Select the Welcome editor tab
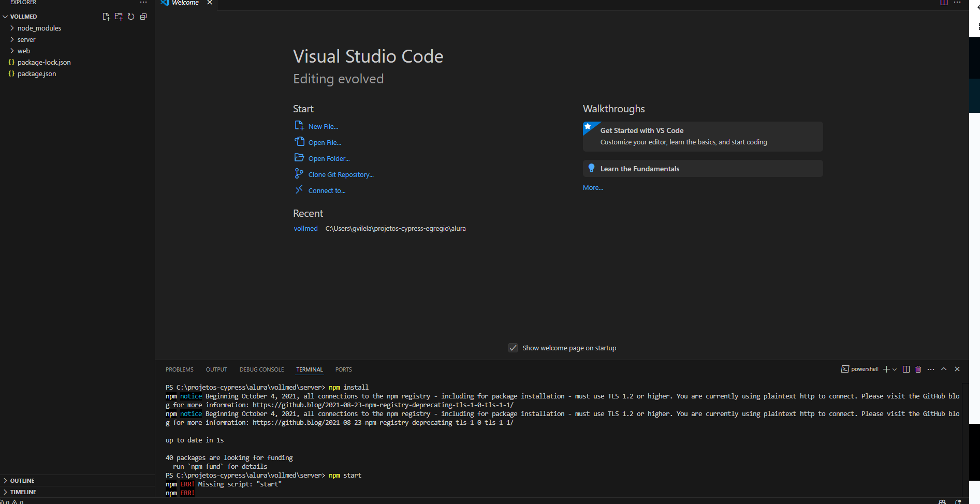 coord(185,3)
